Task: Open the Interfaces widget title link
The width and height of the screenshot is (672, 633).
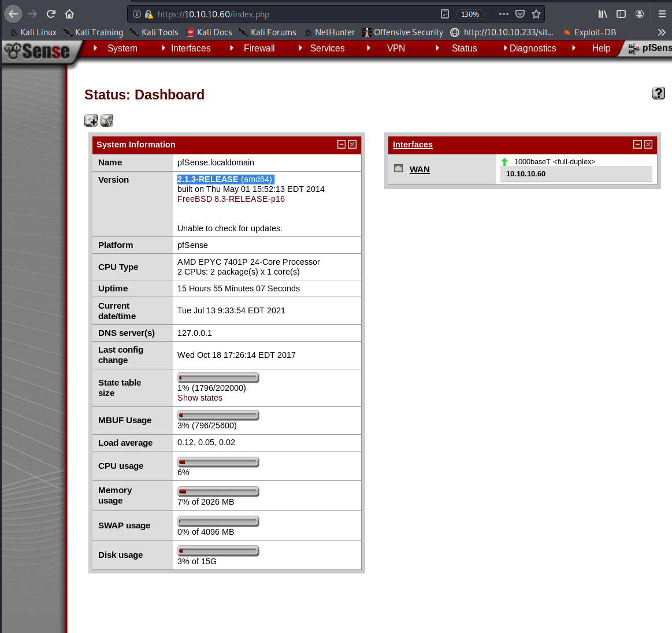Action: 413,145
